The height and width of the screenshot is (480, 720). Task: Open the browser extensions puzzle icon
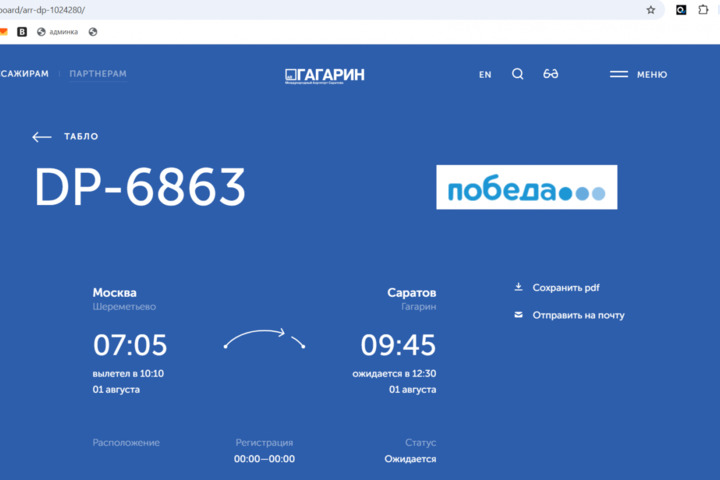(x=703, y=10)
